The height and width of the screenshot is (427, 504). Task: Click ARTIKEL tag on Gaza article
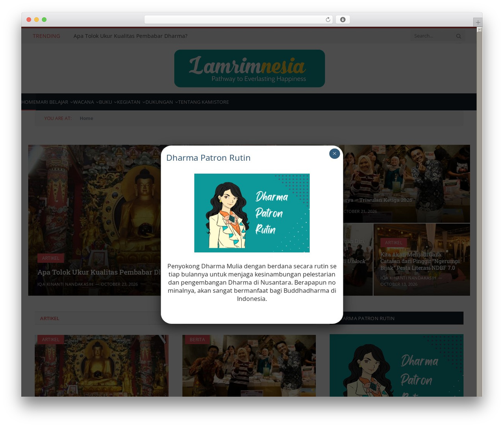click(x=394, y=243)
